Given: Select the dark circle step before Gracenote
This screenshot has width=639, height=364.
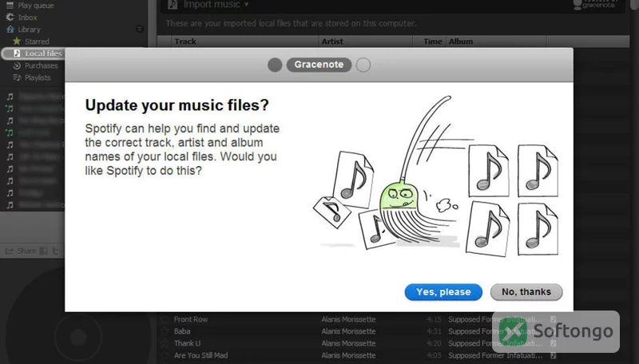Looking at the screenshot, I should (x=275, y=65).
